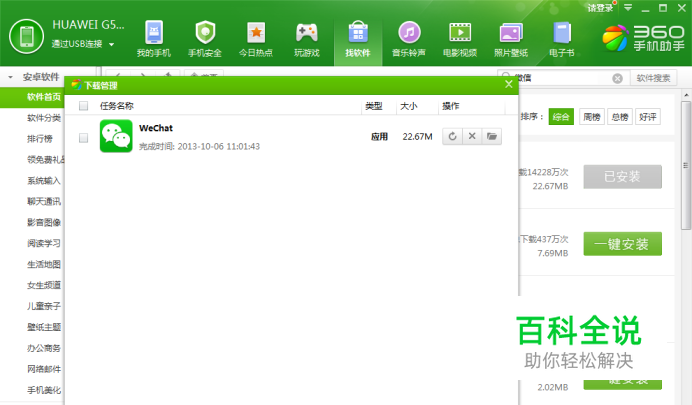Image resolution: width=692 pixels, height=405 pixels.
Task: Select 影音图像 category
Action: [x=43, y=222]
